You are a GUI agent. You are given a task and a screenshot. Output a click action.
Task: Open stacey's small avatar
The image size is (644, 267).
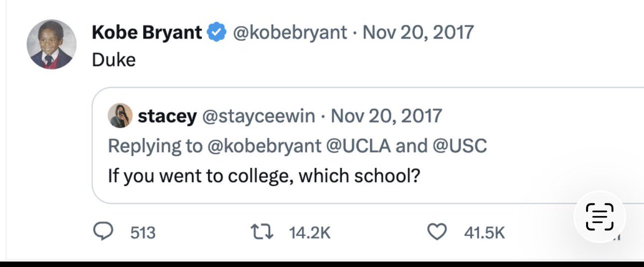click(x=120, y=116)
